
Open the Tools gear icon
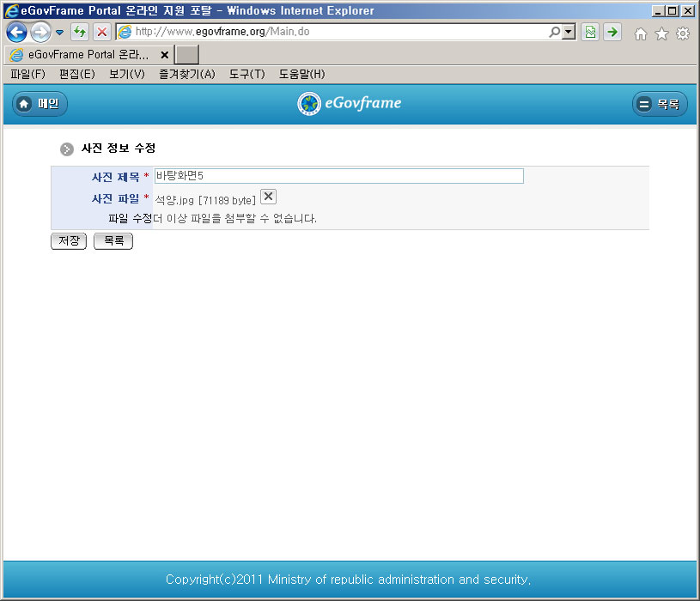(x=683, y=33)
